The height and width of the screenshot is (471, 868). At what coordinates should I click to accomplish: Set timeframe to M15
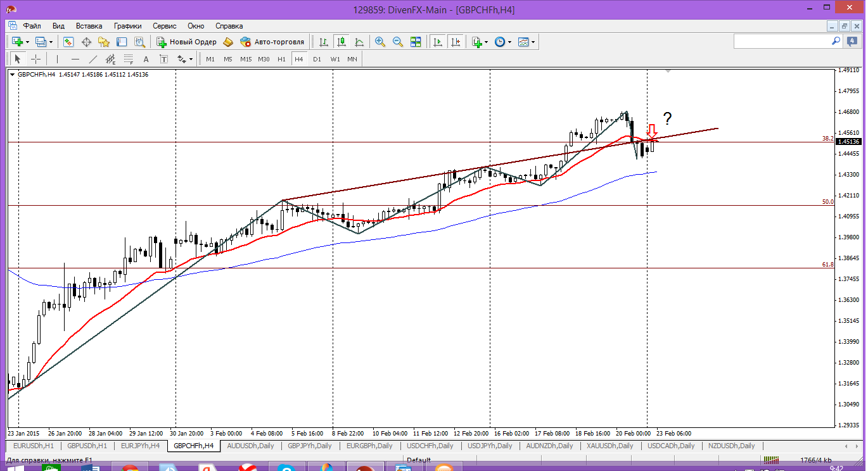(x=246, y=59)
